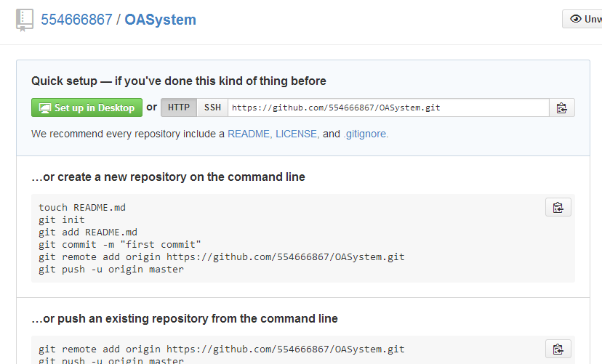Viewport: 602px width, 364px height.
Task: Click the 'create a new repository' heading
Action: [168, 177]
